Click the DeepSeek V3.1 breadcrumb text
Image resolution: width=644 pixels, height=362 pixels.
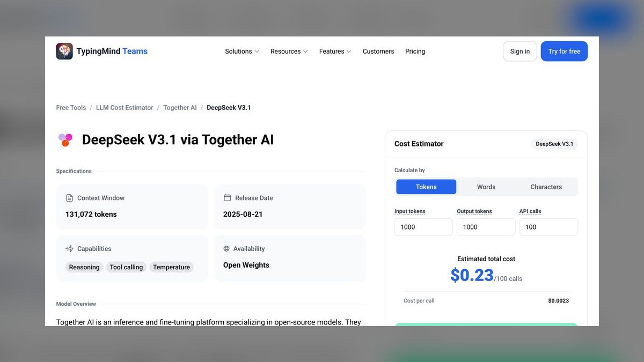point(229,108)
